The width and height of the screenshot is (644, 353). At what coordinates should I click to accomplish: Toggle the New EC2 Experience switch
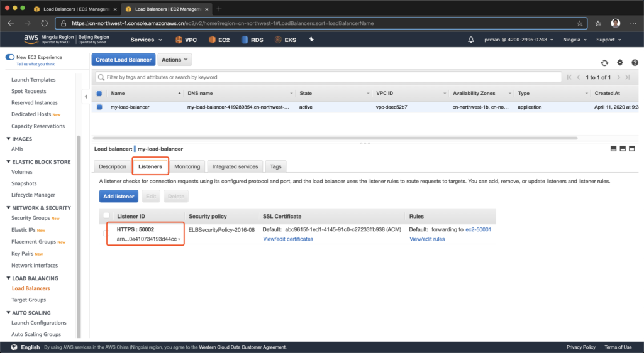10,57
